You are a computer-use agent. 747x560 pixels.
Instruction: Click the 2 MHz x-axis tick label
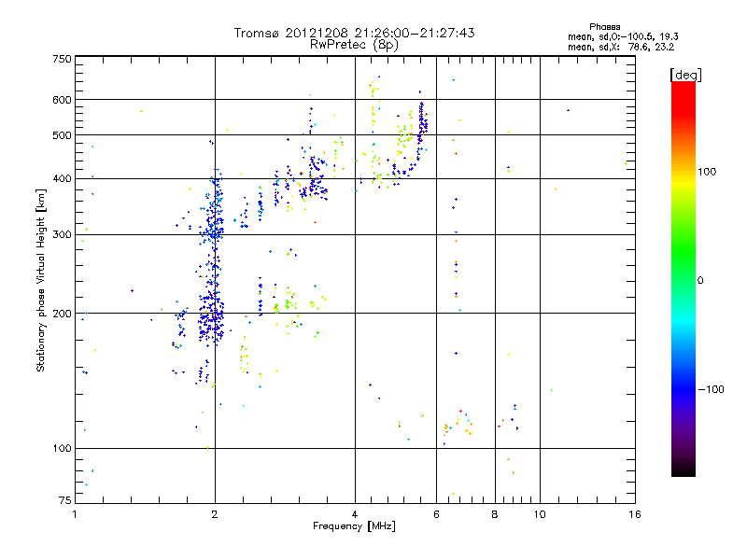point(215,514)
